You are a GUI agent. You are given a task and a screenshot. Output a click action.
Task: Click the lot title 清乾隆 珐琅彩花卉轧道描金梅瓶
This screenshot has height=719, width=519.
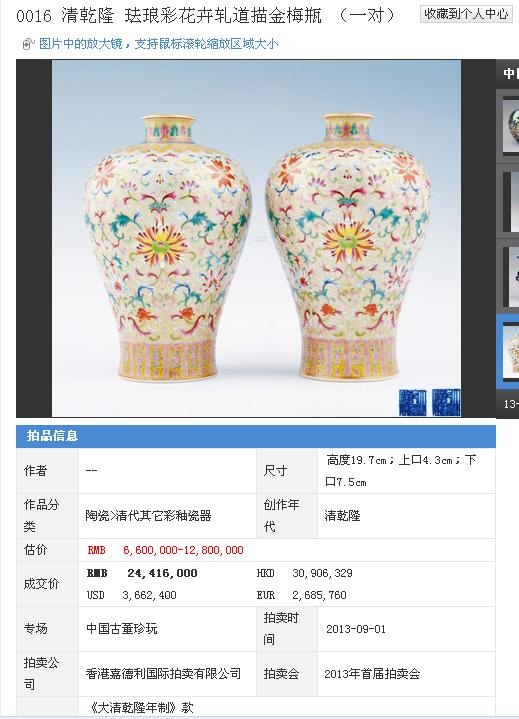pyautogui.click(x=192, y=16)
